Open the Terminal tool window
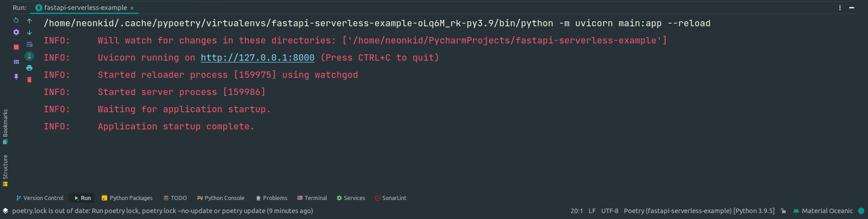 click(312, 198)
